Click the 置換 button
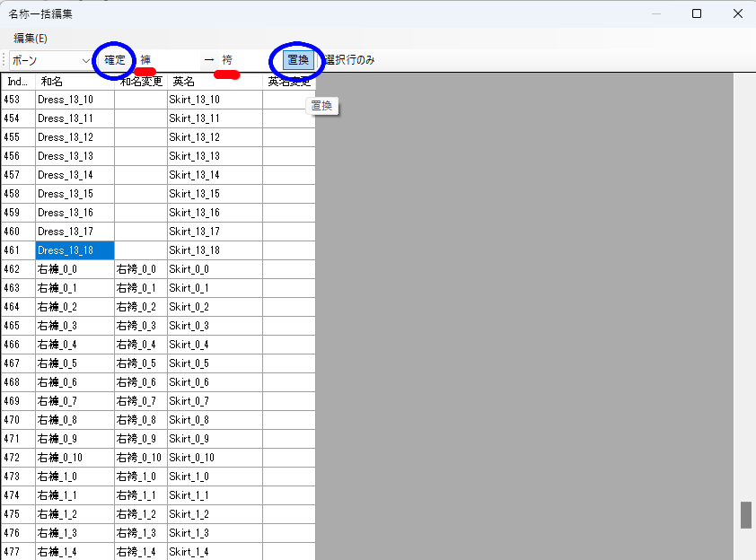The image size is (756, 560). 298,60
